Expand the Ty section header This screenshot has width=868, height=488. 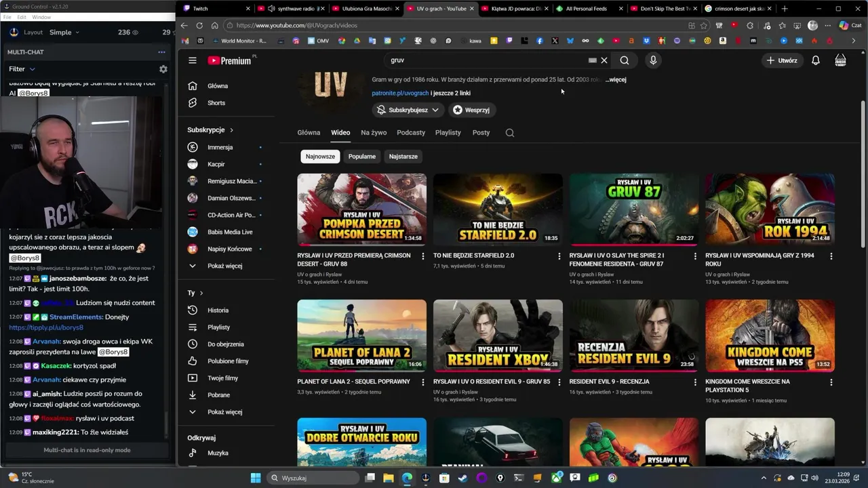[x=195, y=293]
